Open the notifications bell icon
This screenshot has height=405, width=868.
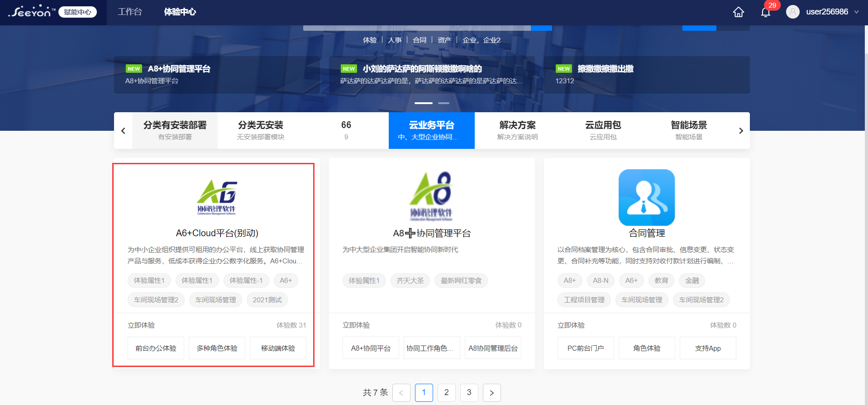(x=766, y=12)
